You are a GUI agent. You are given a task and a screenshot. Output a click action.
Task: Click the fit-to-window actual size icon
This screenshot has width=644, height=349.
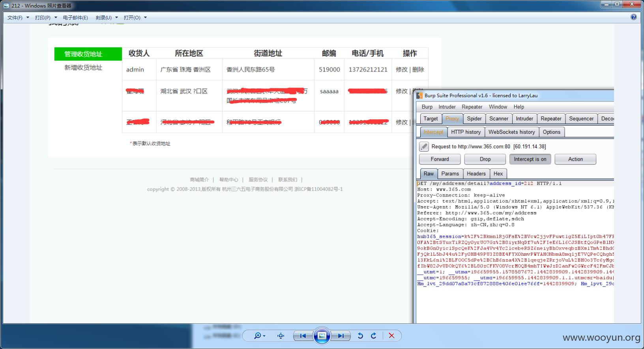(x=281, y=336)
